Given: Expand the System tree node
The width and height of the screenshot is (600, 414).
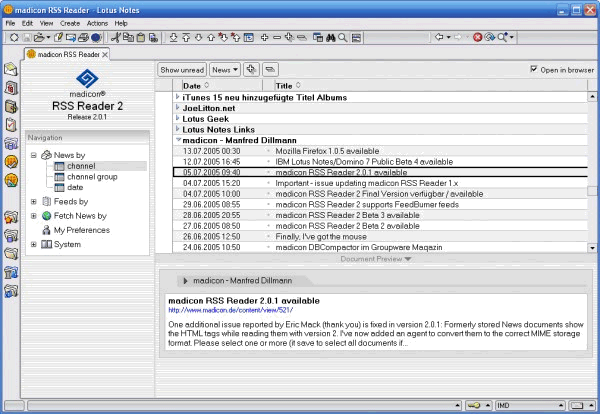Looking at the screenshot, I should click(34, 244).
